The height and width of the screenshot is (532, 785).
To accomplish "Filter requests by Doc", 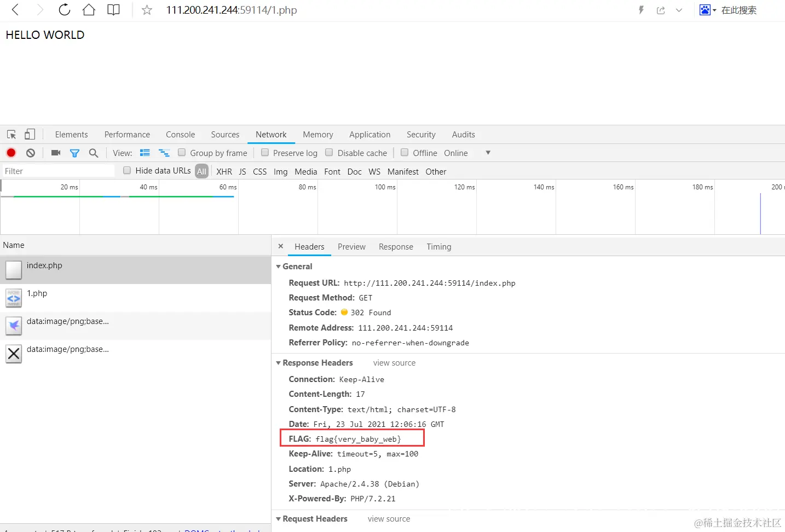I will pos(354,172).
